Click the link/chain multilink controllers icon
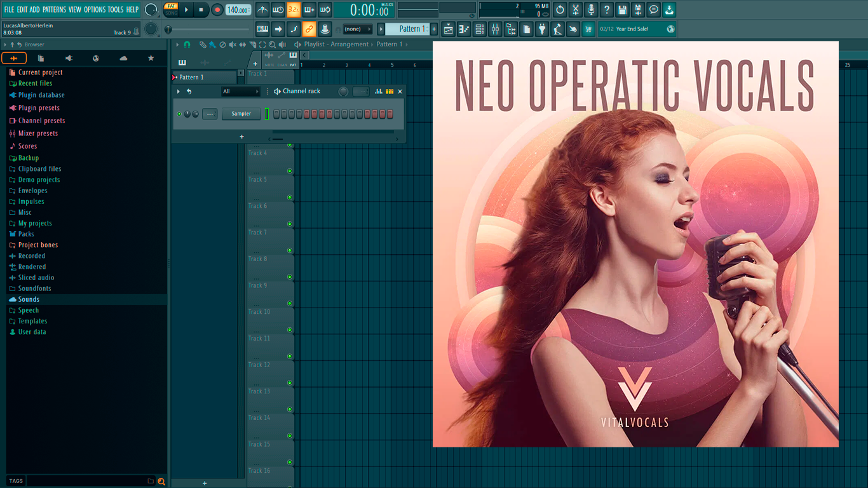 pyautogui.click(x=309, y=29)
